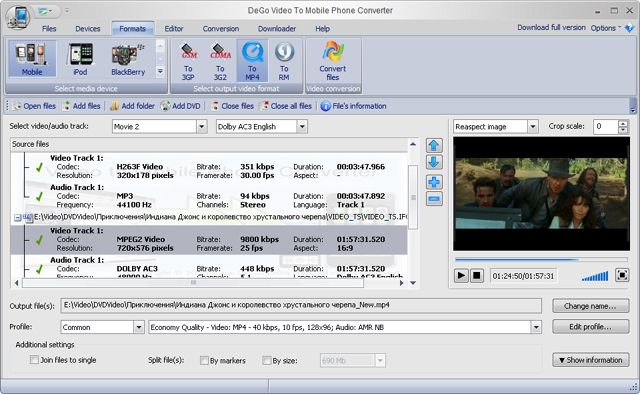Choose the To 3GP output format
Screen dimensions: 640x394
(x=188, y=61)
